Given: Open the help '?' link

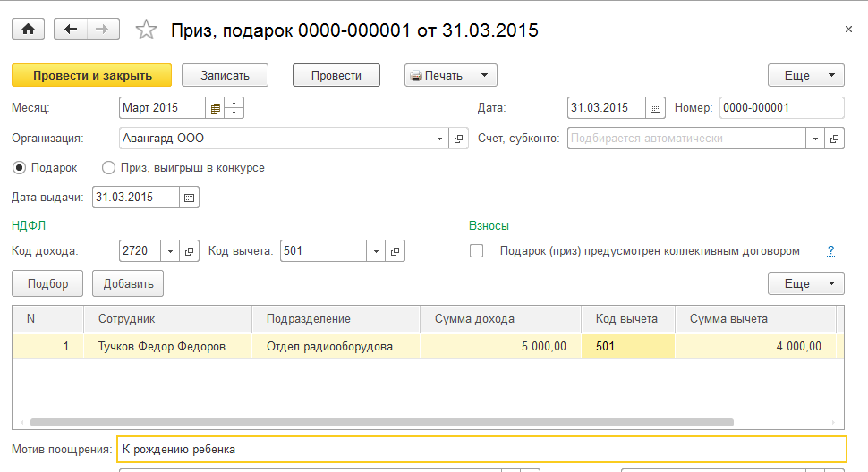Looking at the screenshot, I should click(830, 251).
